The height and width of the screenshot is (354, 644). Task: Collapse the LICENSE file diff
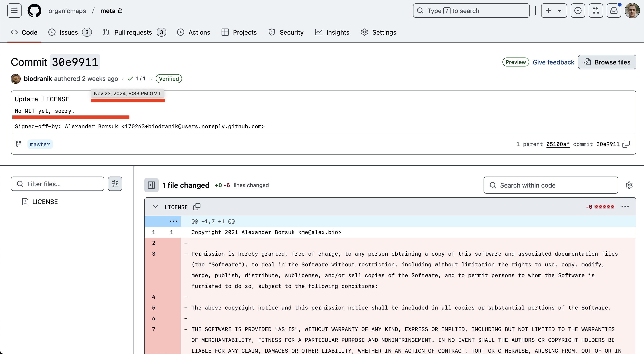point(155,207)
